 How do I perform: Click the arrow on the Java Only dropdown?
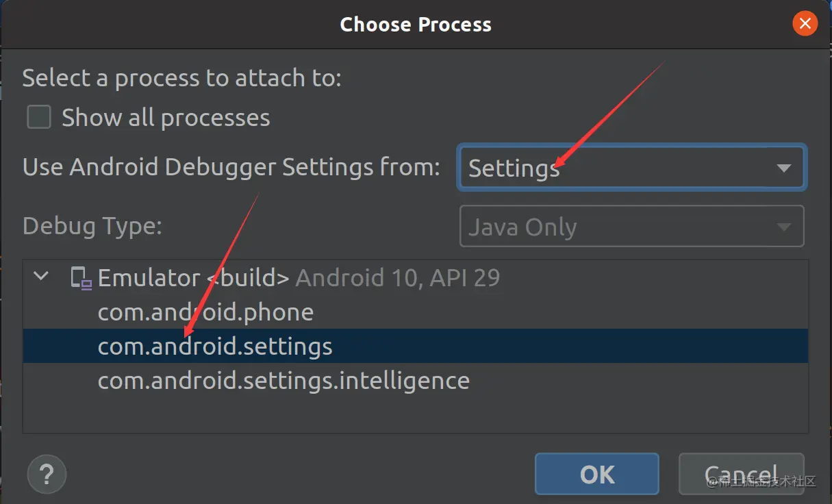click(x=783, y=227)
